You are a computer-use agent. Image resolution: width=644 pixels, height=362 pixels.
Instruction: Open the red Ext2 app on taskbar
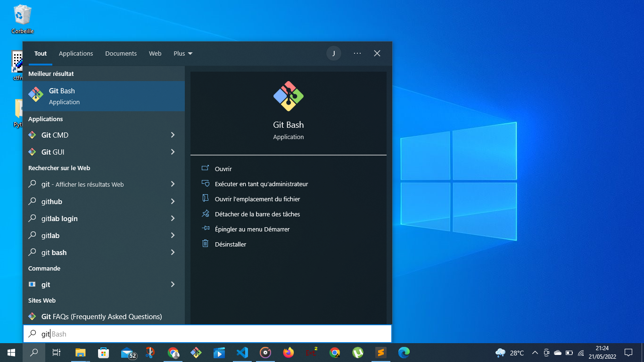pos(311,352)
